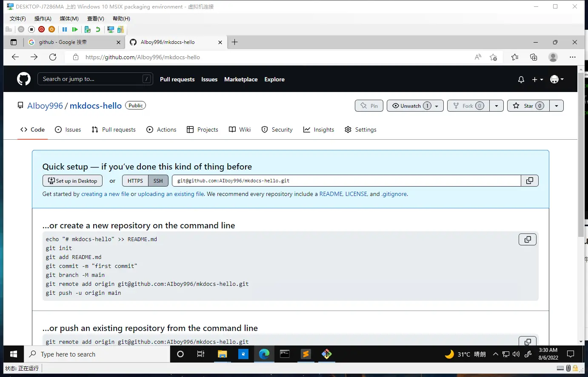Add this page to favorites
The image size is (588, 377).
[493, 57]
